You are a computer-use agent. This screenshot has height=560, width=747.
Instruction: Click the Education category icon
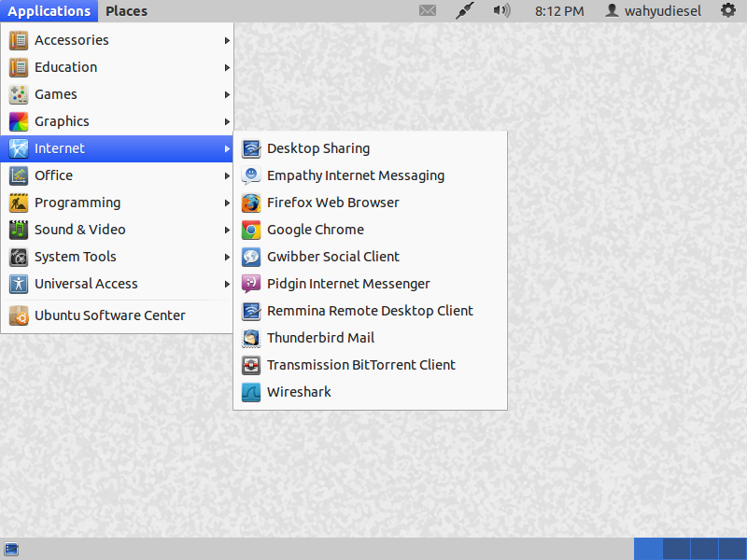(x=19, y=67)
